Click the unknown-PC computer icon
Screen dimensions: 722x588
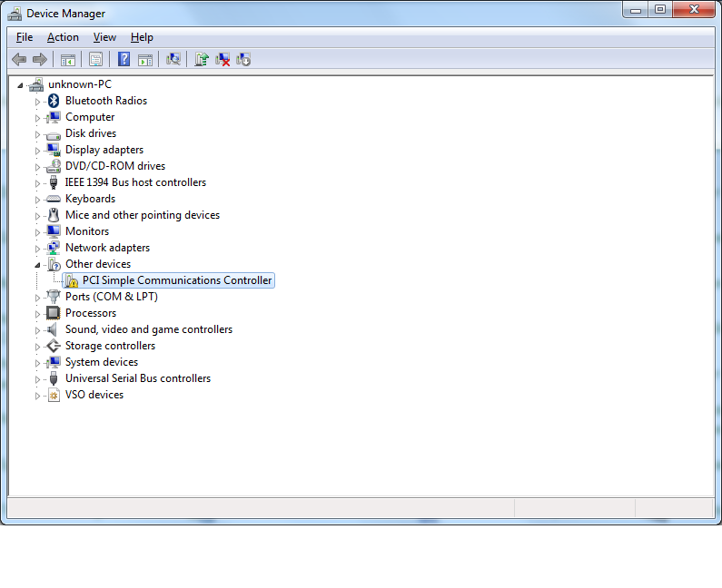(x=36, y=84)
